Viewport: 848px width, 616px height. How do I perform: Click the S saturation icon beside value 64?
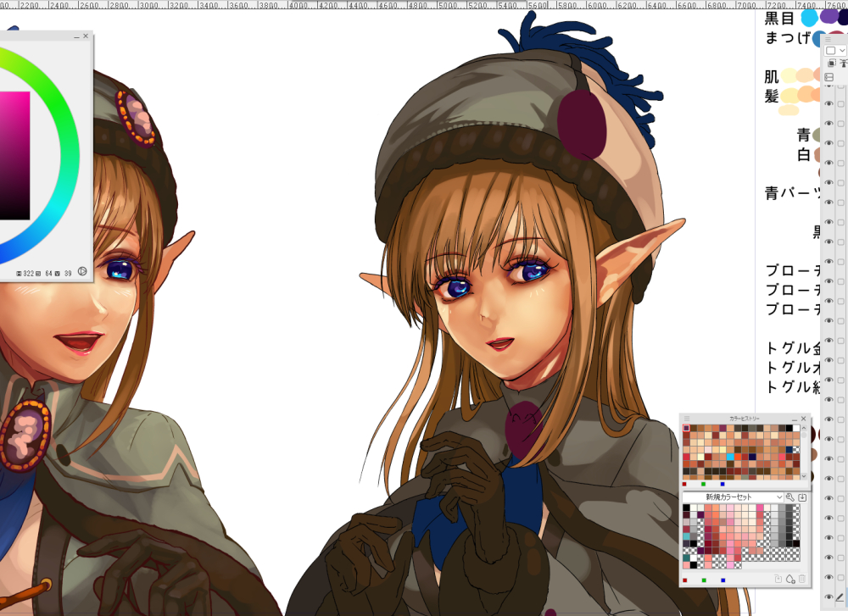38,274
